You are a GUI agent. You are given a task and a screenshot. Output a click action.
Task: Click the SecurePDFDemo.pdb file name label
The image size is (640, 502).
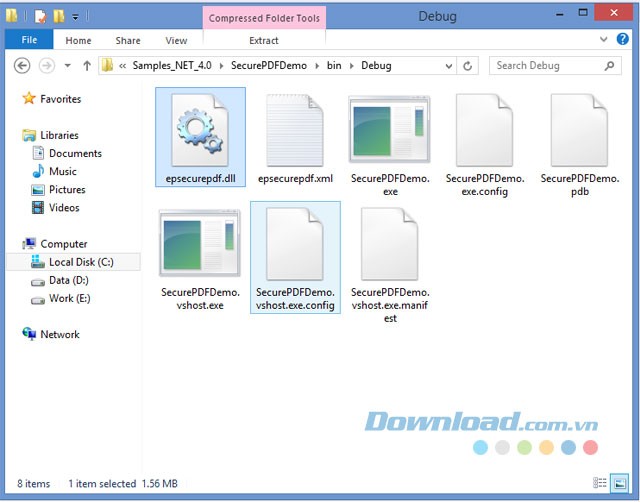580,185
